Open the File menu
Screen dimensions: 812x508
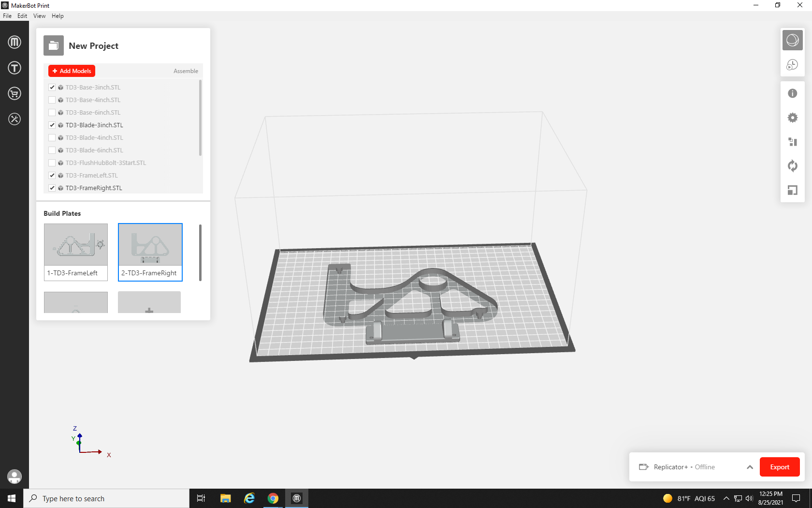pyautogui.click(x=7, y=16)
